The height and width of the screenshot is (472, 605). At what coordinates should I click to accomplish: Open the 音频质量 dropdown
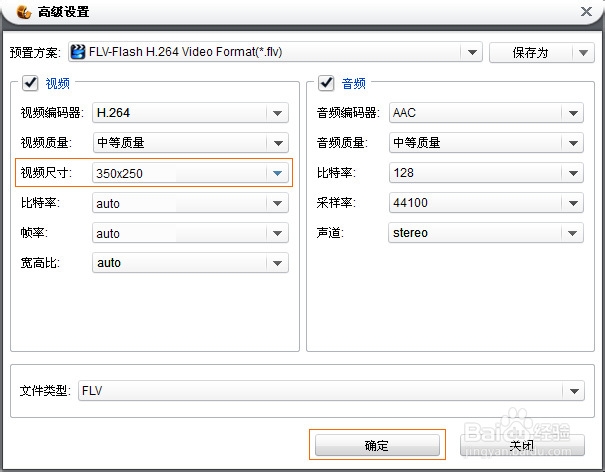(x=486, y=143)
